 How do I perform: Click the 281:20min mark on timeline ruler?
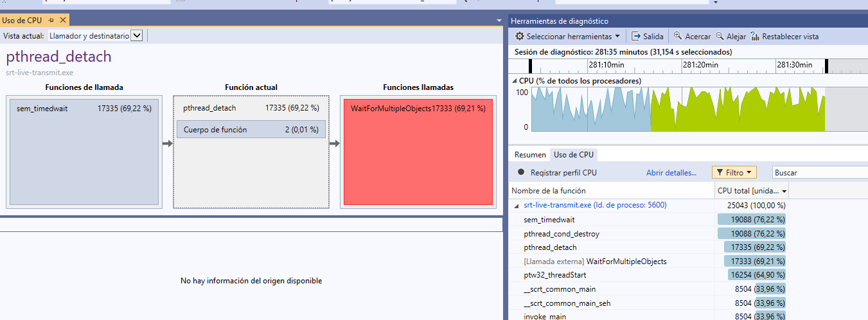tap(700, 65)
